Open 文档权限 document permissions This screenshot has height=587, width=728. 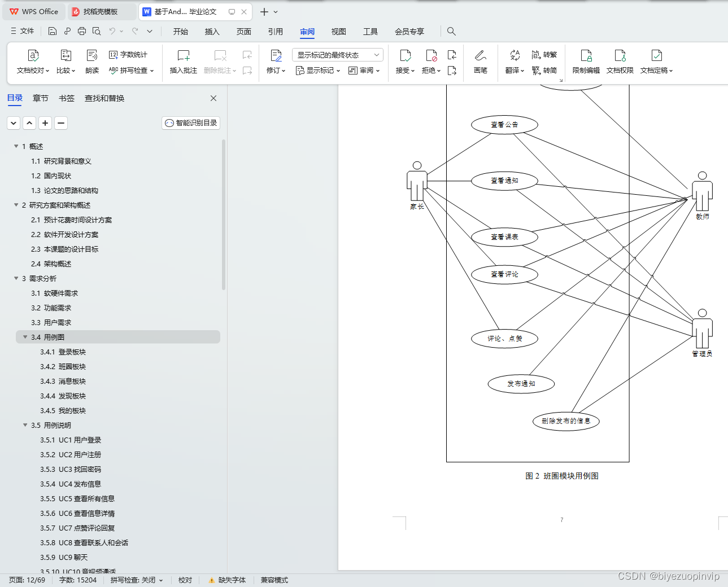point(620,62)
